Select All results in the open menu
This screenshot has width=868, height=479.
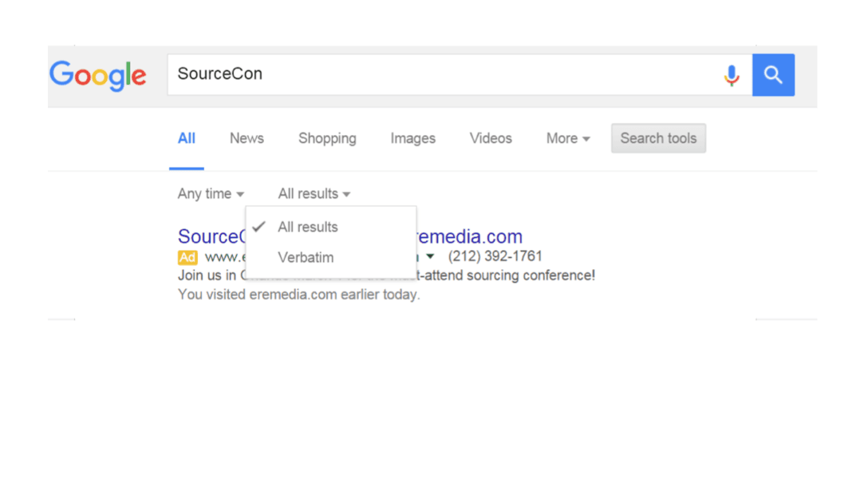(x=307, y=227)
